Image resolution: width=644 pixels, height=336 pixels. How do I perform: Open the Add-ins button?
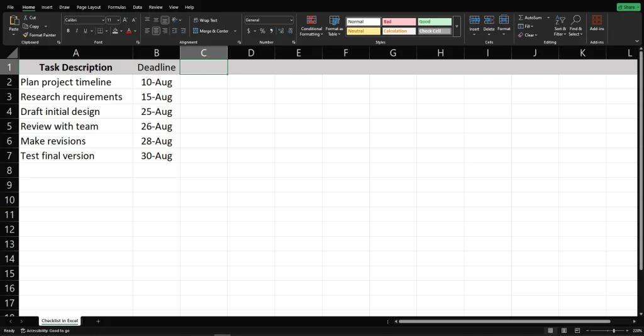[597, 23]
